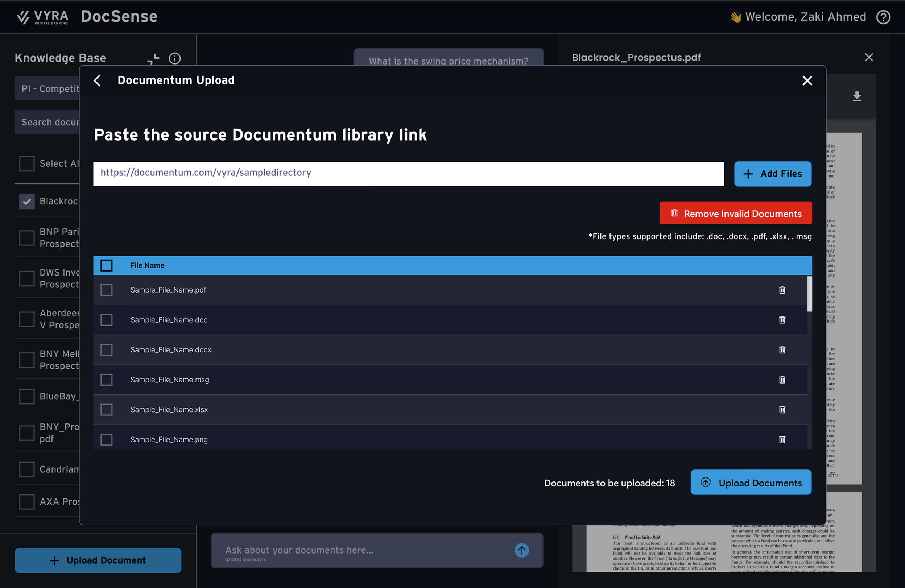Delete Sample_File_Name.xlsx with trash icon
905x588 pixels.
pos(782,410)
